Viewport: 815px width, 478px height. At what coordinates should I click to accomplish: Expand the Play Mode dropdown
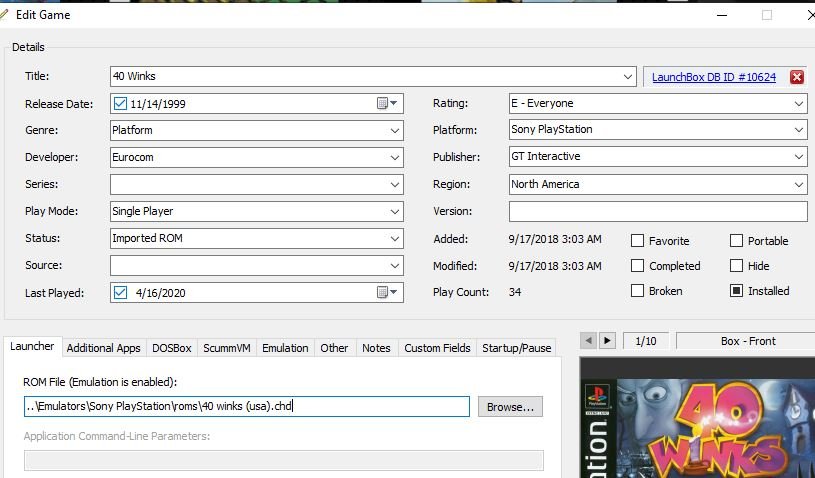395,211
